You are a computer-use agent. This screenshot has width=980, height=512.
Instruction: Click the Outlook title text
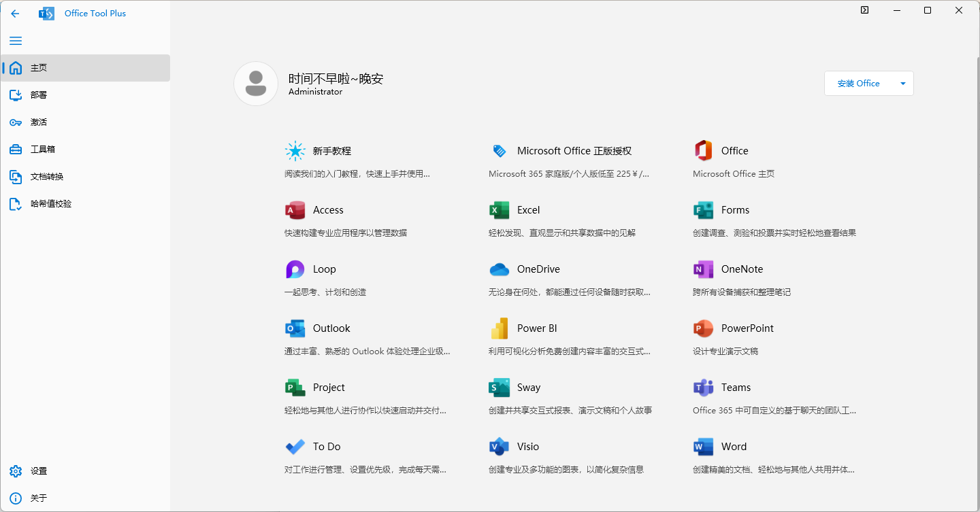tap(331, 328)
